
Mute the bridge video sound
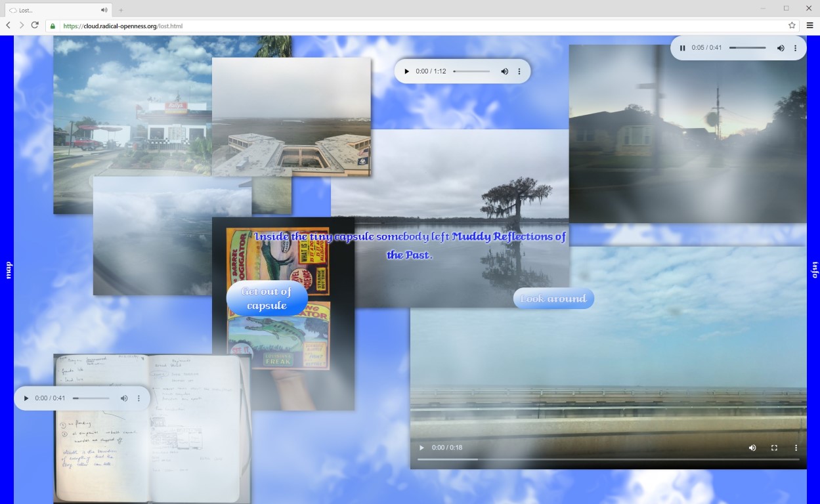click(752, 448)
